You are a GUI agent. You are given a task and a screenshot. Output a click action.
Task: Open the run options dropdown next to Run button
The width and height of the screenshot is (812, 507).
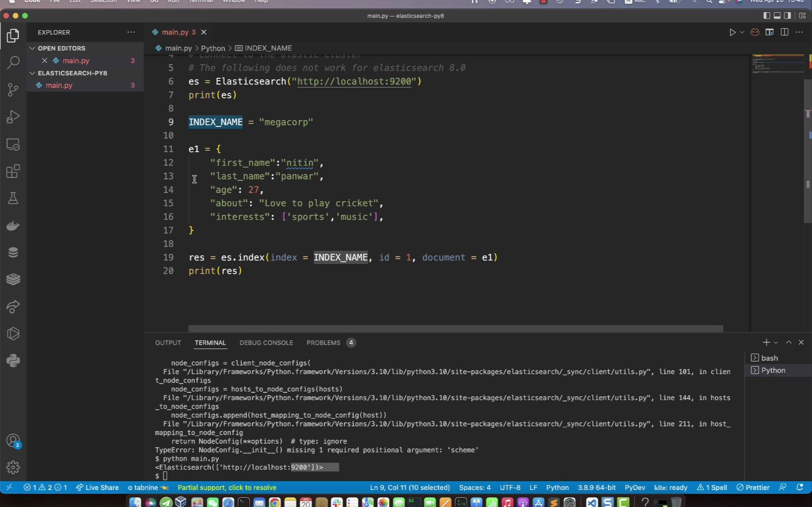click(741, 32)
